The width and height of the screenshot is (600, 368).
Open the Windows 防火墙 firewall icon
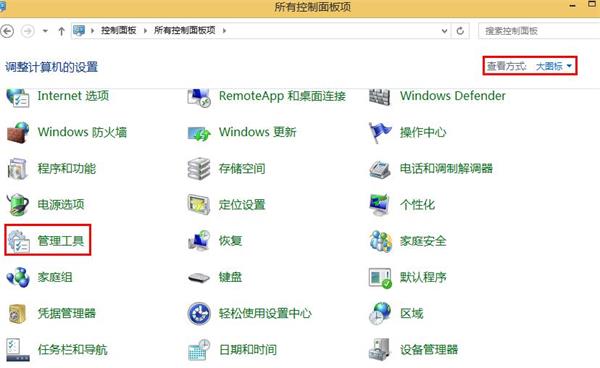(18, 132)
